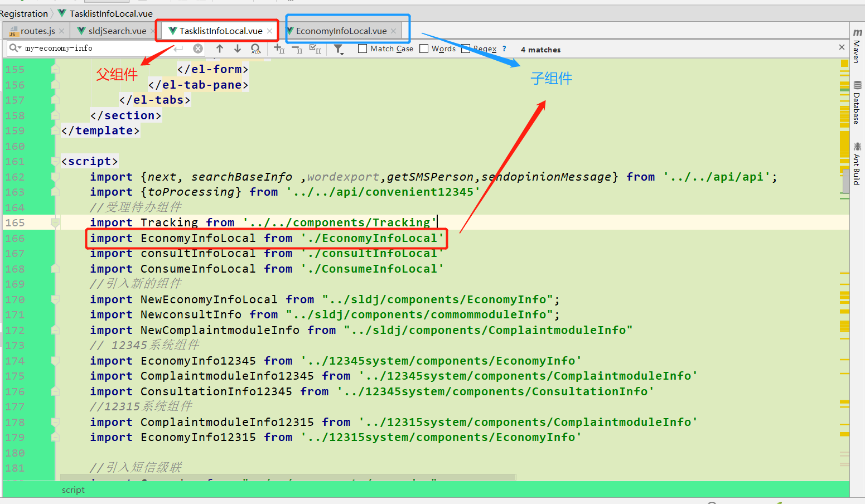
Task: Toggle fold marker at line 178
Action: (55, 422)
